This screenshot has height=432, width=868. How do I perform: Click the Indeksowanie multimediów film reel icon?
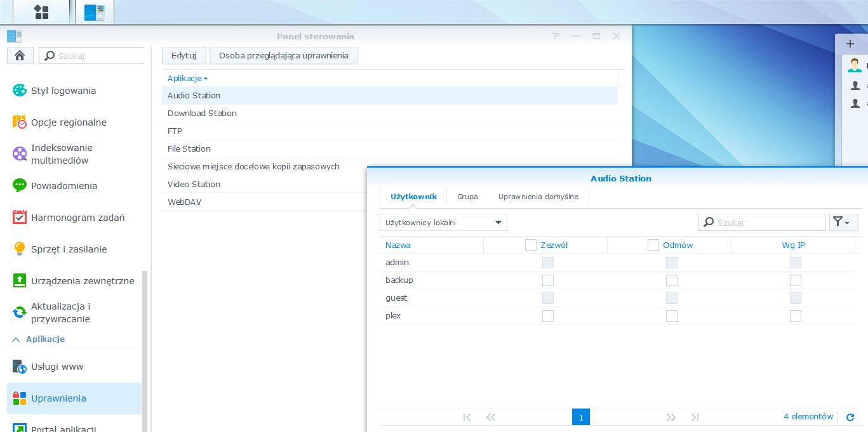coord(20,154)
